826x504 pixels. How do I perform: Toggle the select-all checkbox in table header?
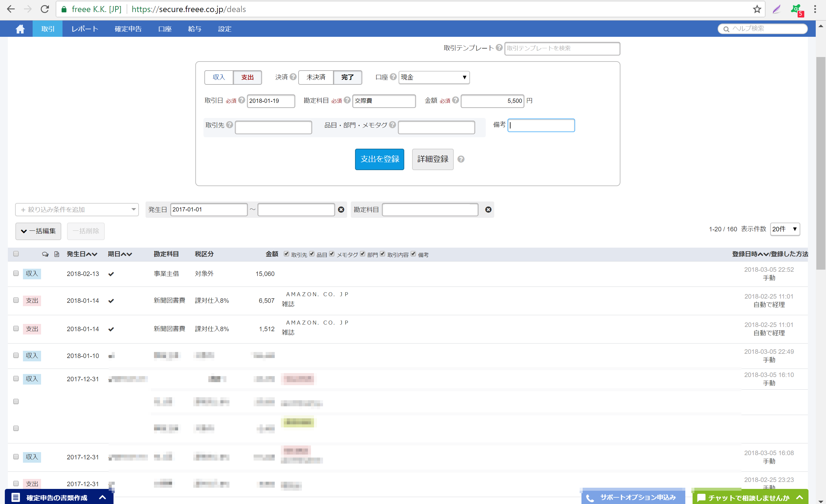click(x=16, y=254)
